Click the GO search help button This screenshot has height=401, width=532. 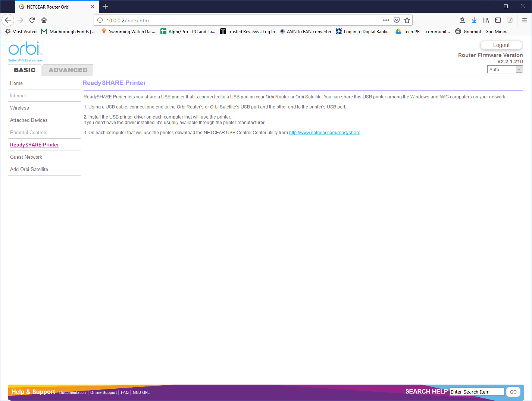(513, 392)
